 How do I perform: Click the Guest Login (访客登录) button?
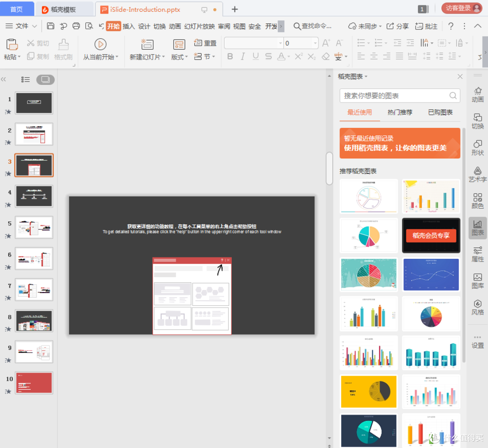coord(462,8)
